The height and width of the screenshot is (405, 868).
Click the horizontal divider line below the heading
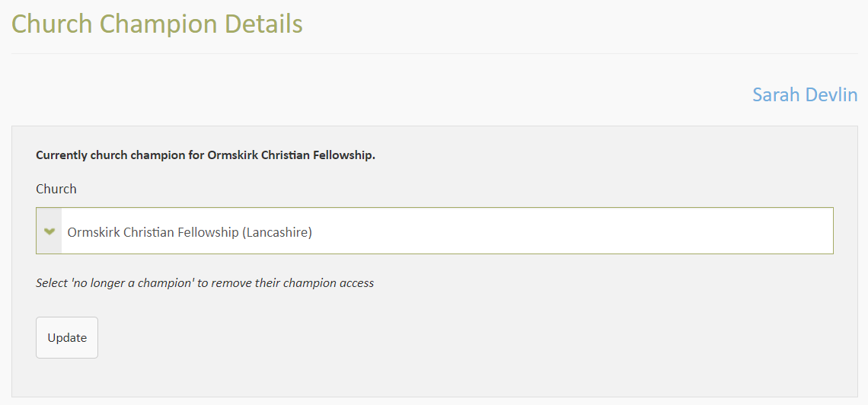[x=434, y=53]
